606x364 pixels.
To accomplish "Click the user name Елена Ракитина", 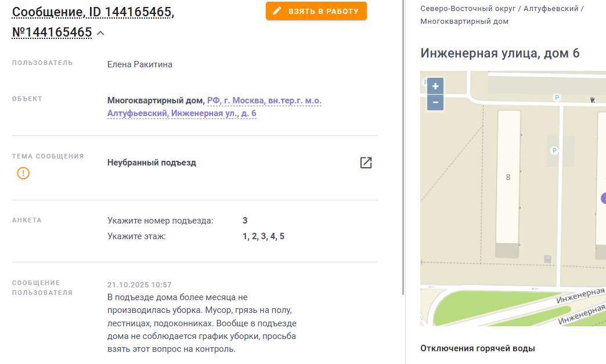I will 140,64.
